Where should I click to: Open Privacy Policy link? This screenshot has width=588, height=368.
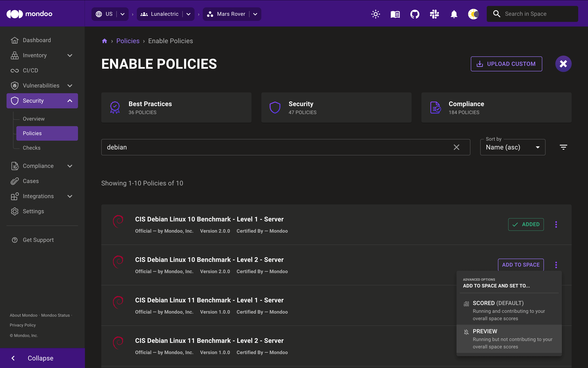tap(23, 325)
